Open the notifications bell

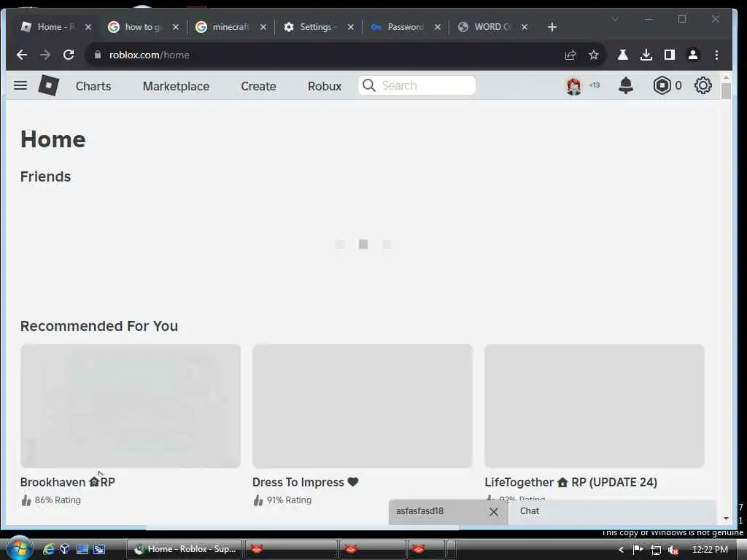625,86
